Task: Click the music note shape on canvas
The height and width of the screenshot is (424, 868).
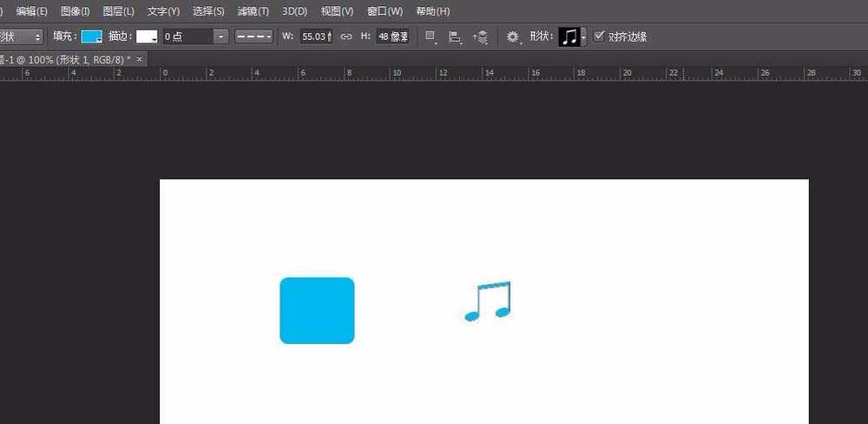Action: tap(489, 301)
